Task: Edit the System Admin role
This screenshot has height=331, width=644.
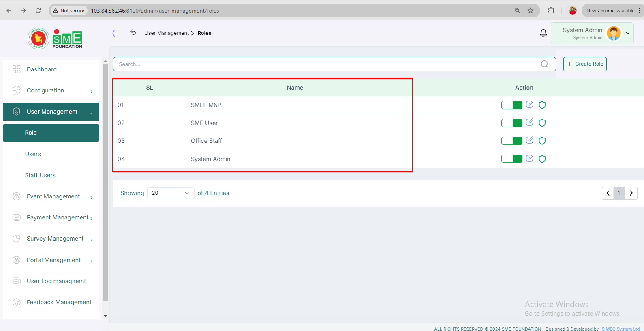Action: [x=529, y=159]
